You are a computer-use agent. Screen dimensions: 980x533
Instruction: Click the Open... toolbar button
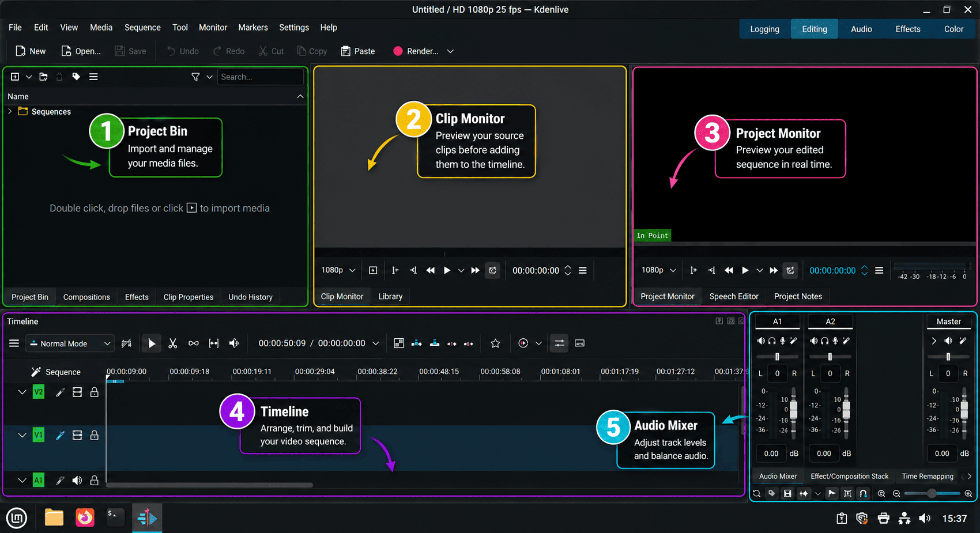(81, 51)
